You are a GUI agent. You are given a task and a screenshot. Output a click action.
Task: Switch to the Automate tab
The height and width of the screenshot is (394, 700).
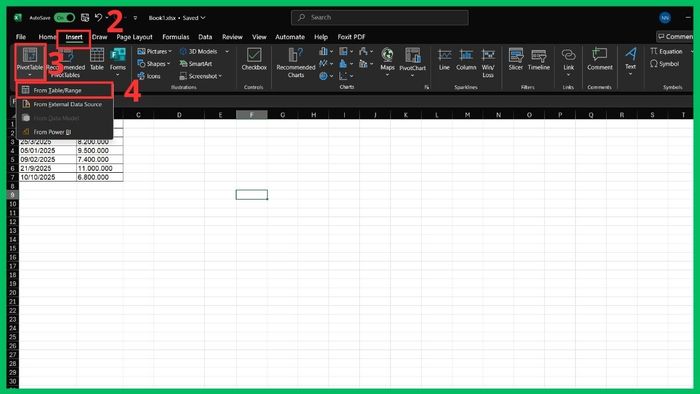(290, 37)
